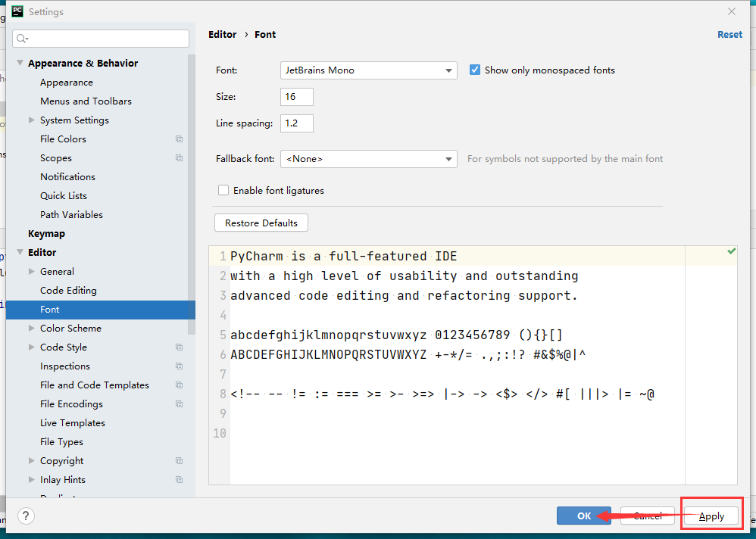Image resolution: width=756 pixels, height=539 pixels.
Task: Click the Size input field
Action: click(296, 97)
